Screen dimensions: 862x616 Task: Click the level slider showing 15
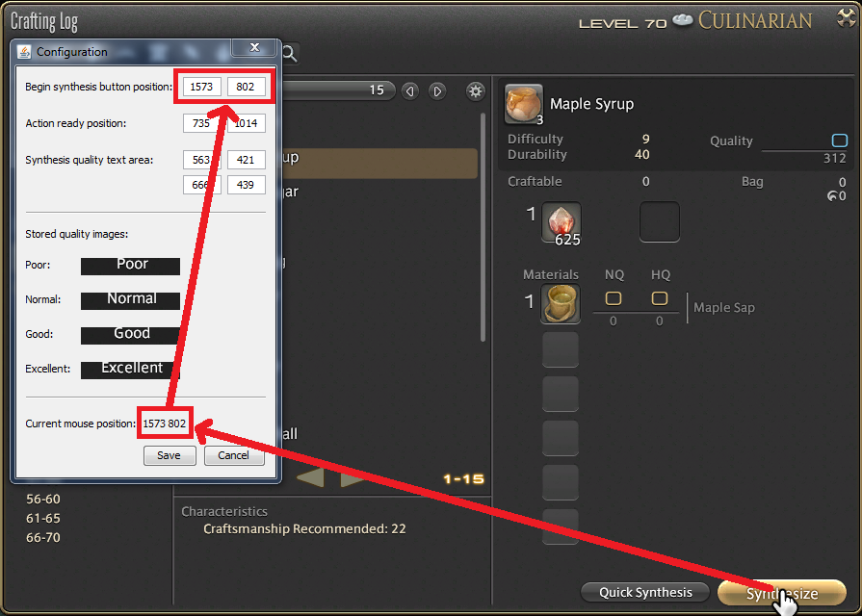(339, 90)
